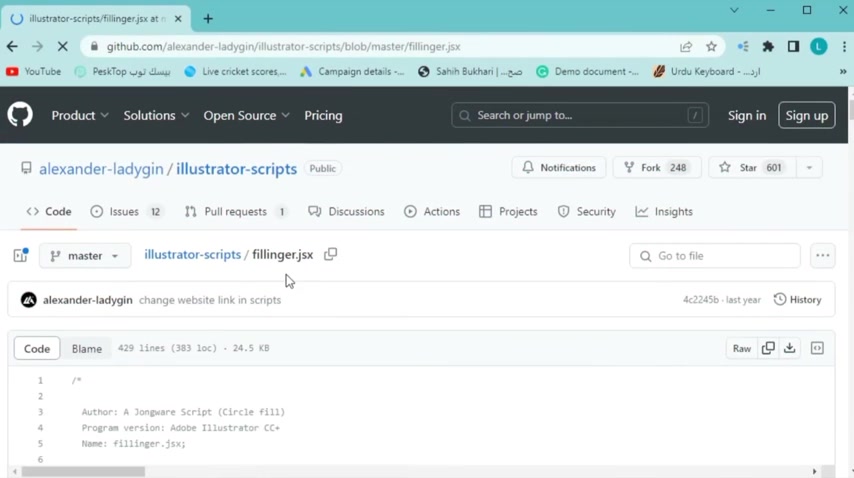Screen dimensions: 854x478
Task: Switch to Code view toggle
Action: click(x=37, y=348)
